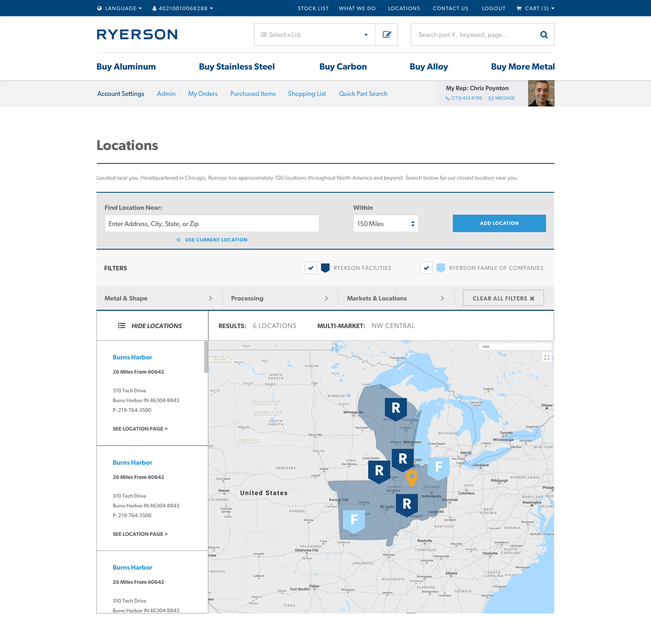The width and height of the screenshot is (651, 644).
Task: Toggle the Ryerson Facilities checkbox
Action: click(311, 268)
